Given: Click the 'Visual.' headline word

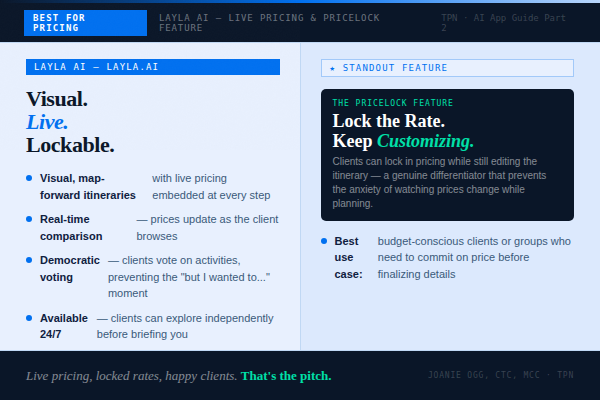Looking at the screenshot, I should point(57,99).
